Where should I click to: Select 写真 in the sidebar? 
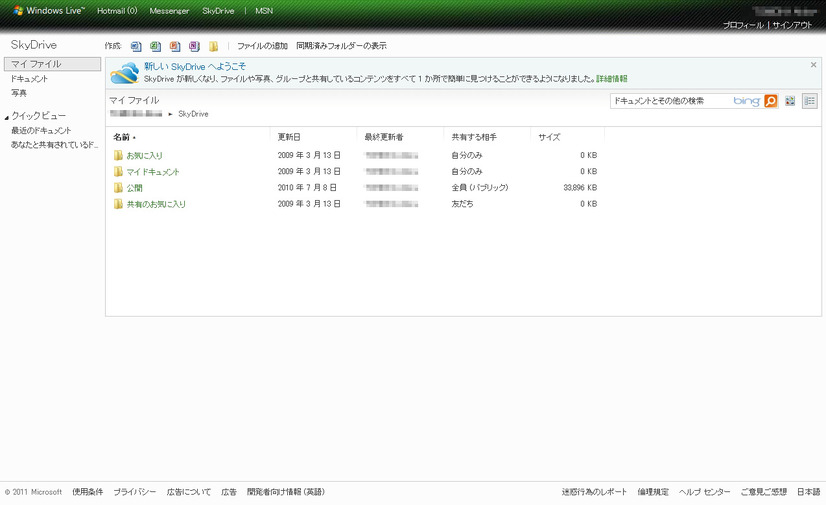tap(19, 93)
